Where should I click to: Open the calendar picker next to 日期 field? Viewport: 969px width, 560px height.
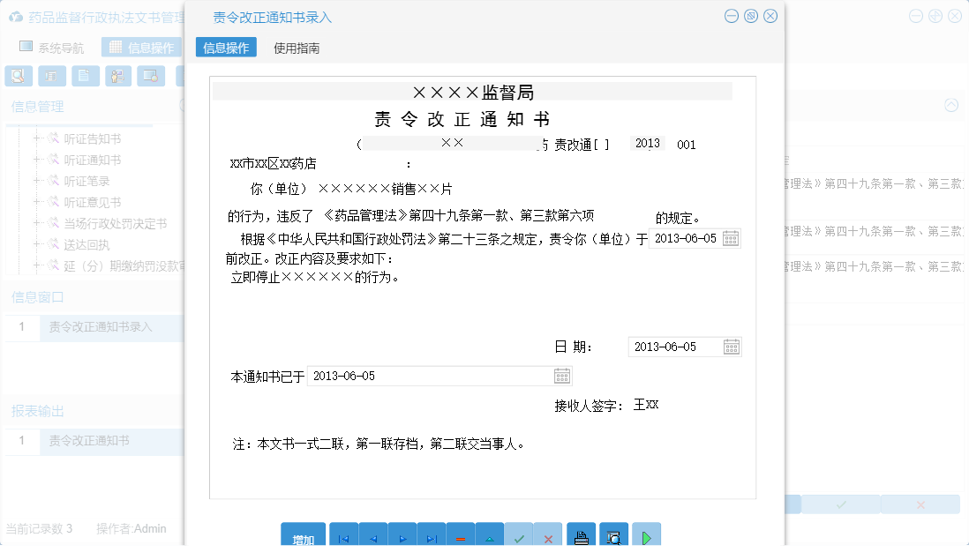pyautogui.click(x=731, y=347)
